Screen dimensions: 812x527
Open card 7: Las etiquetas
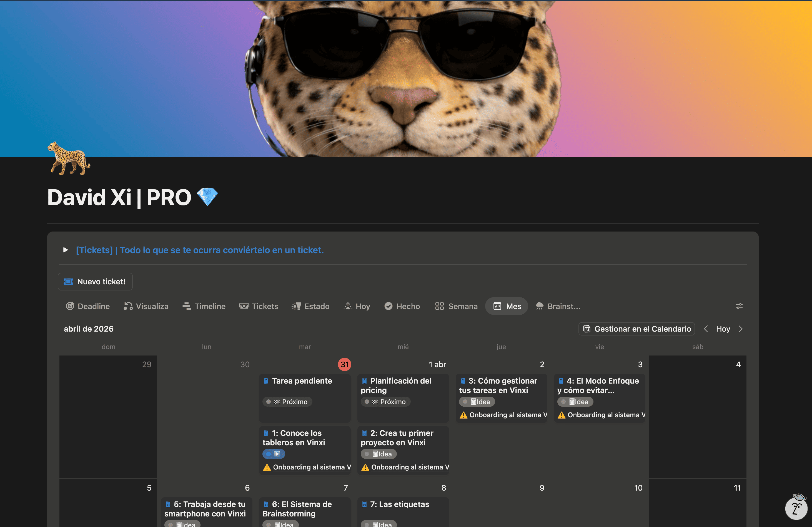(x=403, y=512)
